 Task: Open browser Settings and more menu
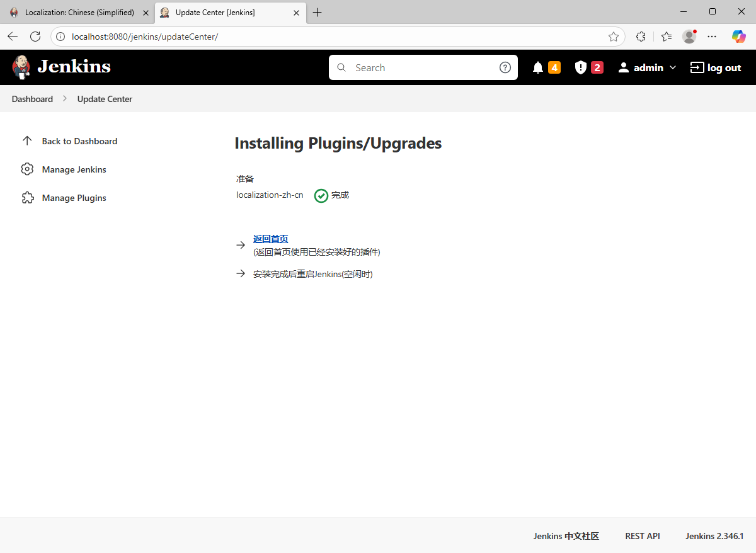(x=712, y=37)
